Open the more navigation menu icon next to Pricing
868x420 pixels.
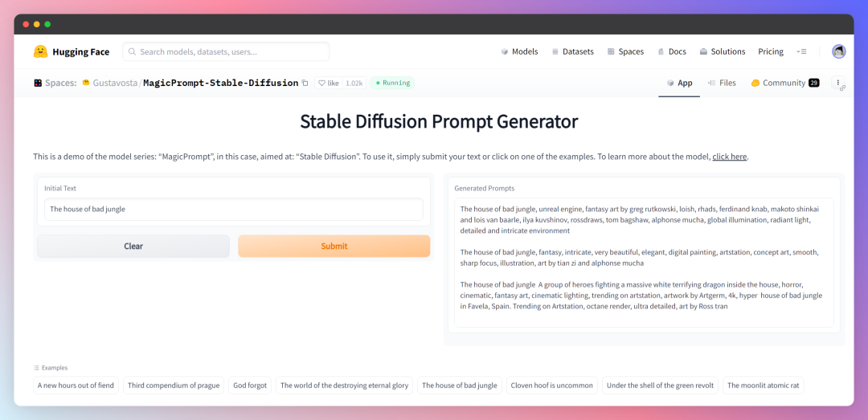click(801, 51)
